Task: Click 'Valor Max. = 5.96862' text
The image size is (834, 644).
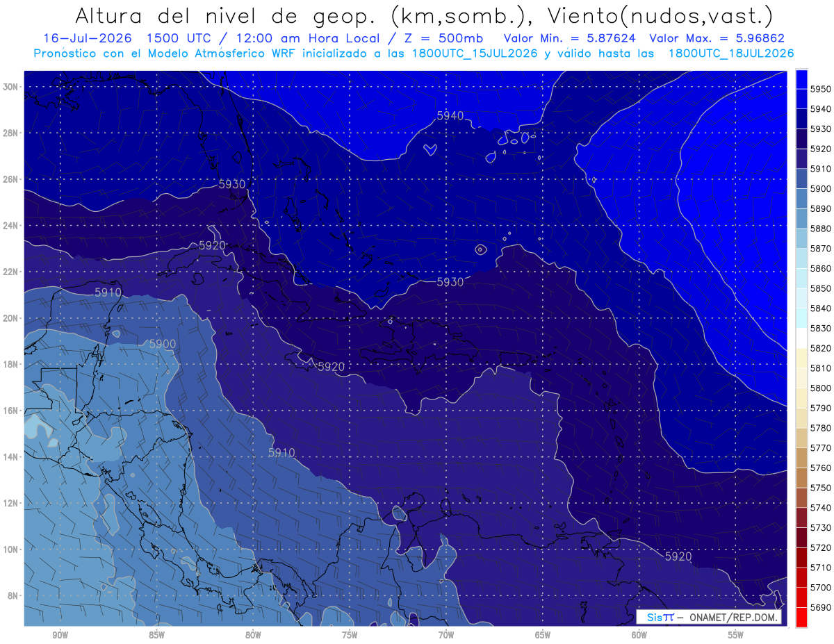Action: click(x=717, y=38)
